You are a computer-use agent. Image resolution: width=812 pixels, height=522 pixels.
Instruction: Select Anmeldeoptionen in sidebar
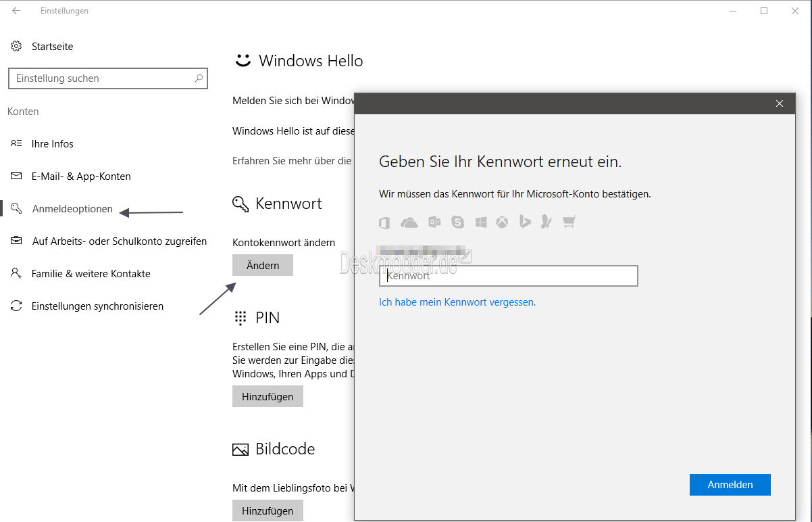point(72,209)
